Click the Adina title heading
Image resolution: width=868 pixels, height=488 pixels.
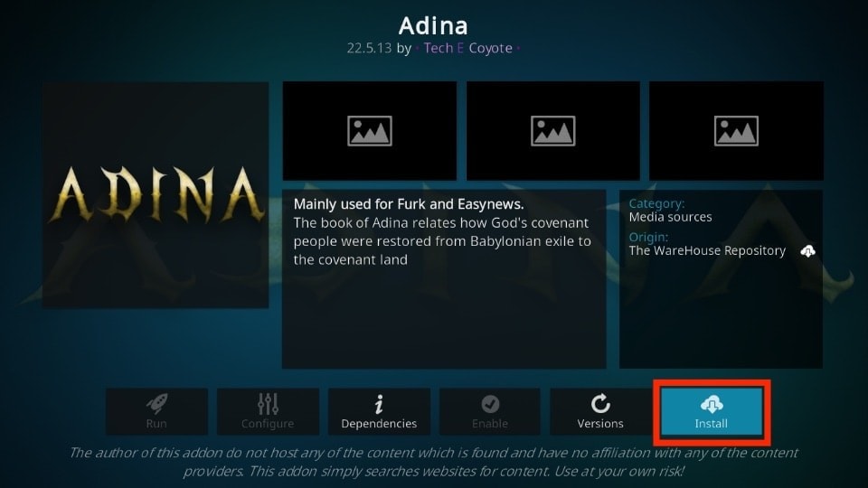tap(433, 25)
